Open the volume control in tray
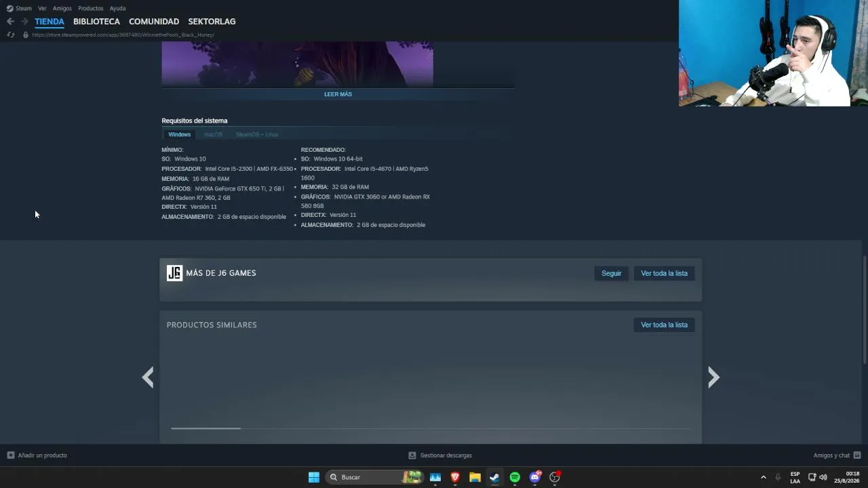The image size is (868, 488). coord(823,477)
